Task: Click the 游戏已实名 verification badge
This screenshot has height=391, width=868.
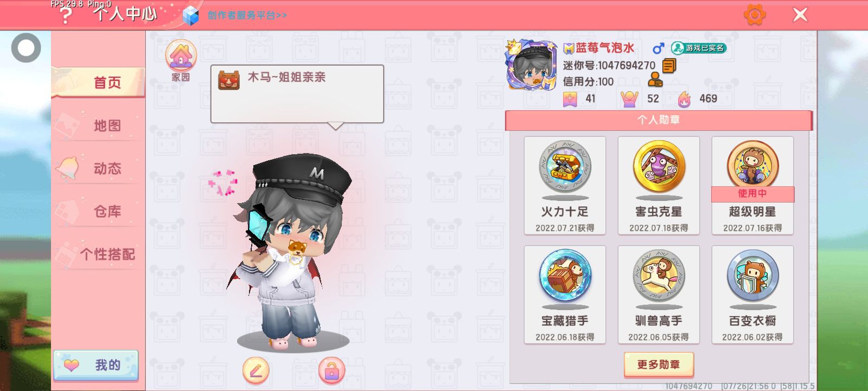Action: coord(699,48)
